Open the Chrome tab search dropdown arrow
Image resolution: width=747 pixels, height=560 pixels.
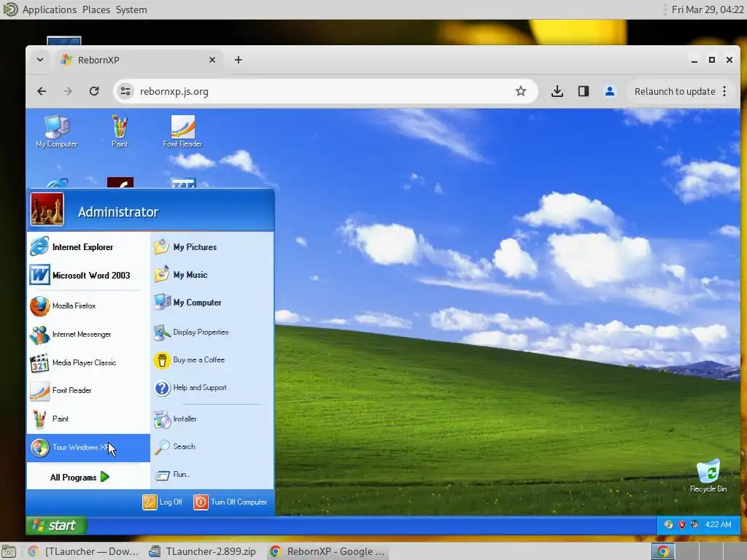click(x=41, y=60)
